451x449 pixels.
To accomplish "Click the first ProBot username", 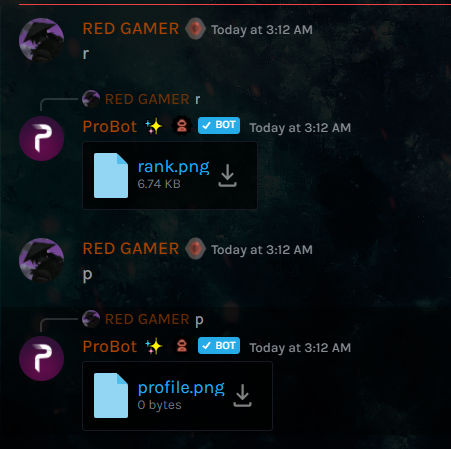I will [110, 126].
